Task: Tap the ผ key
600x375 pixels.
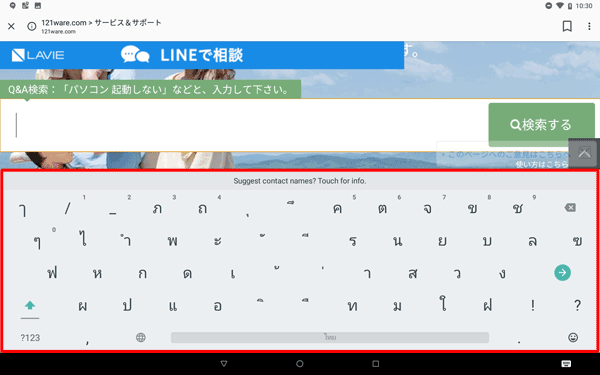Action: 82,305
